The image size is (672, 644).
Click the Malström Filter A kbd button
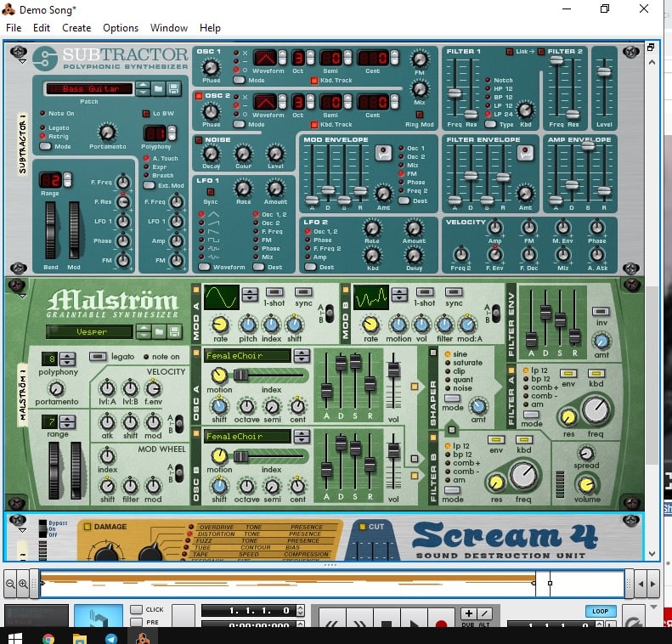(x=596, y=374)
